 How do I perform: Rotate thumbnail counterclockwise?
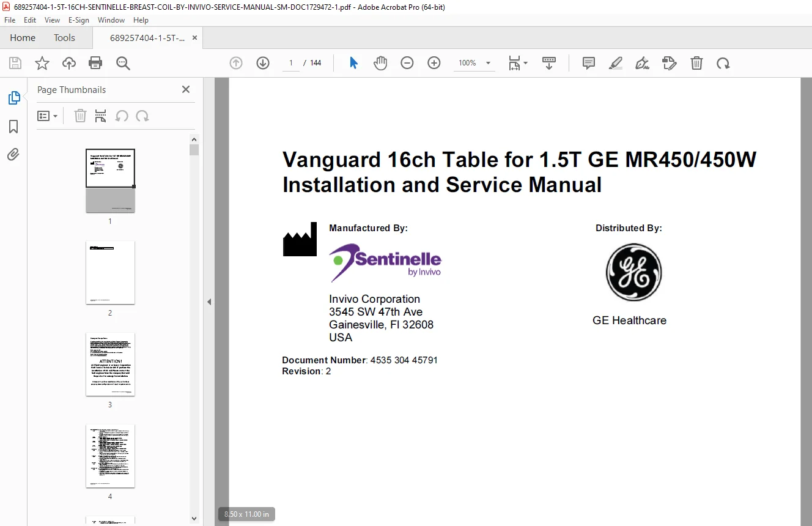click(122, 116)
